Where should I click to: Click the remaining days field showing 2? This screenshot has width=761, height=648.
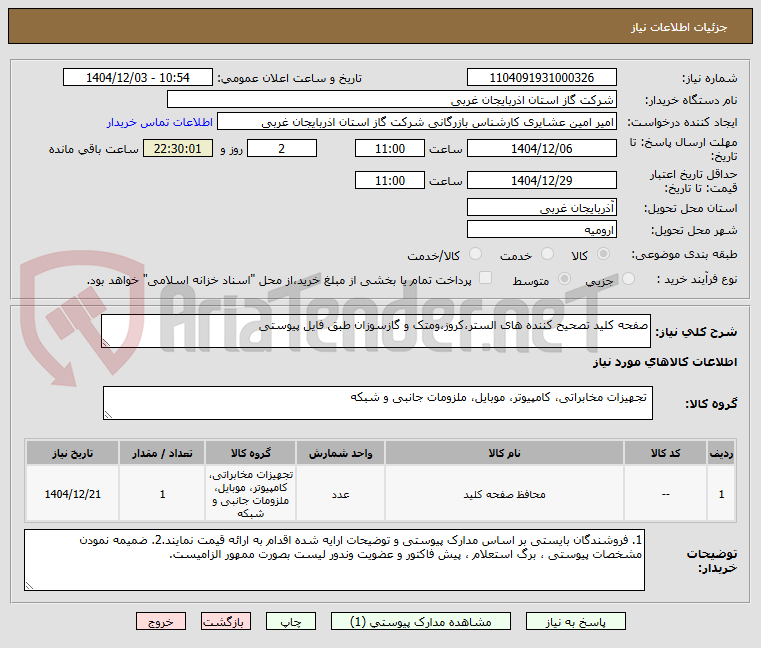coord(282,149)
